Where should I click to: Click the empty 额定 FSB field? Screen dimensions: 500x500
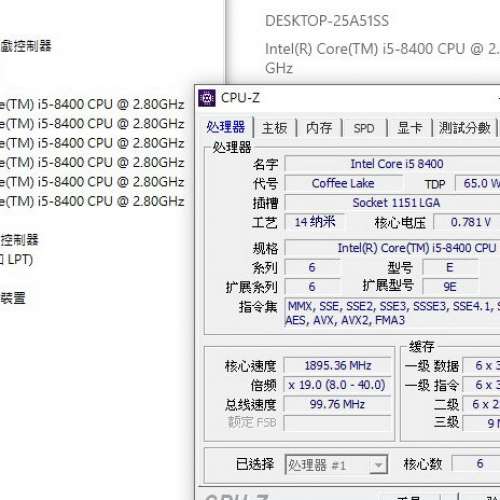(x=337, y=423)
